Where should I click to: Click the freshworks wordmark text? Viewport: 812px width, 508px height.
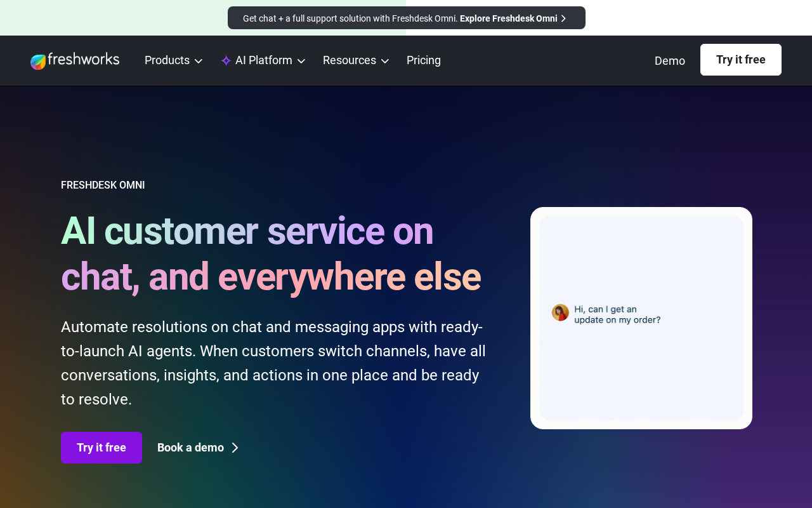point(84,60)
